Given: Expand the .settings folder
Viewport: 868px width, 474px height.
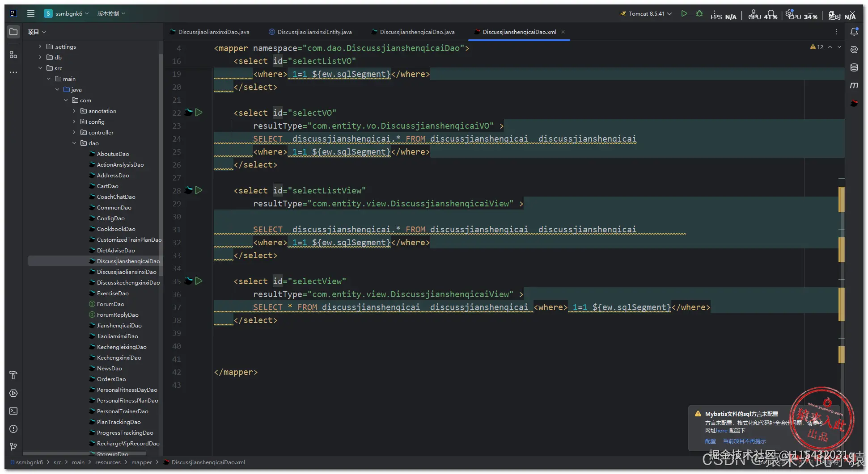Looking at the screenshot, I should [40, 46].
